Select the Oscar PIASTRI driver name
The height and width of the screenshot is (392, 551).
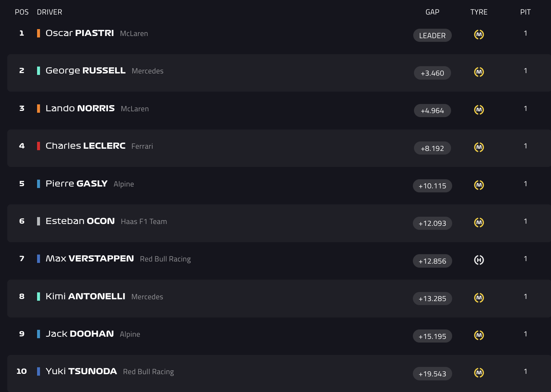tap(80, 33)
